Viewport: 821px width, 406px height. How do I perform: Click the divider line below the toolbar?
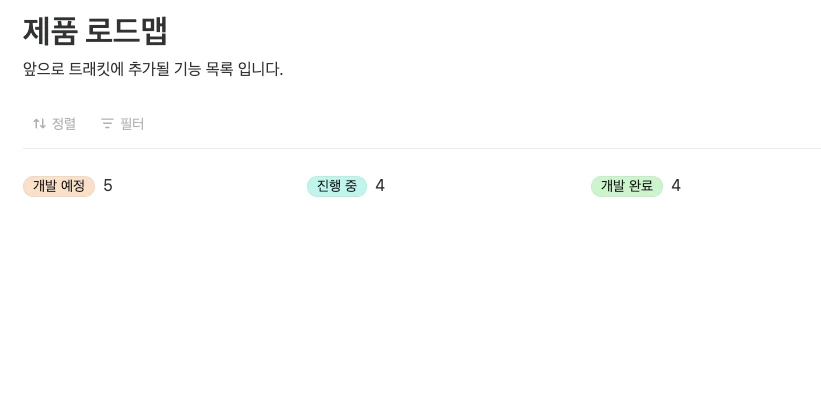point(421,148)
